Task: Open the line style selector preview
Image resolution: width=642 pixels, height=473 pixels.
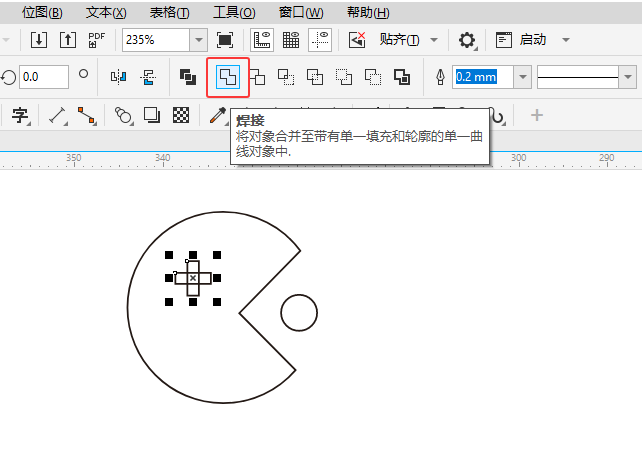Action: 578,77
